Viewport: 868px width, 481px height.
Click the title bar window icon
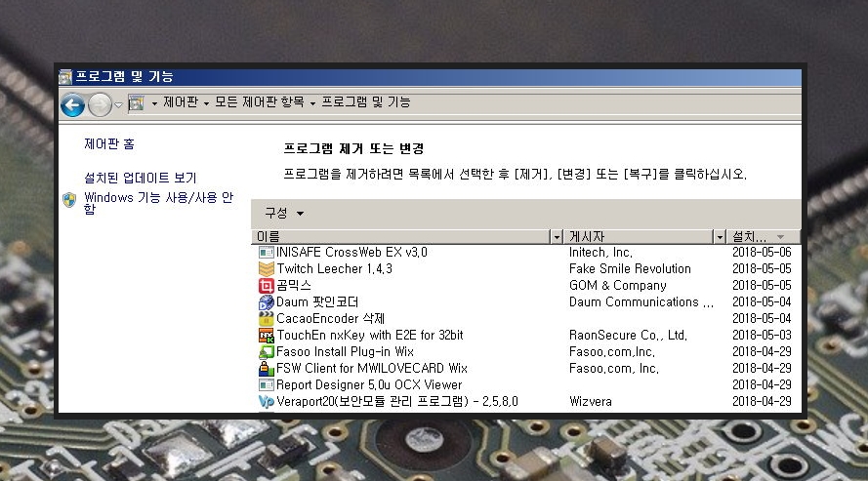click(x=65, y=77)
